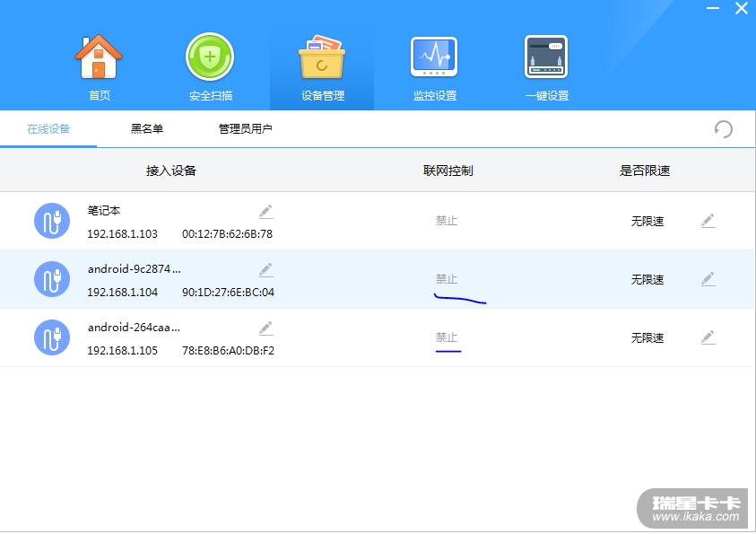Click device icon of android-264caa row

[x=52, y=337]
